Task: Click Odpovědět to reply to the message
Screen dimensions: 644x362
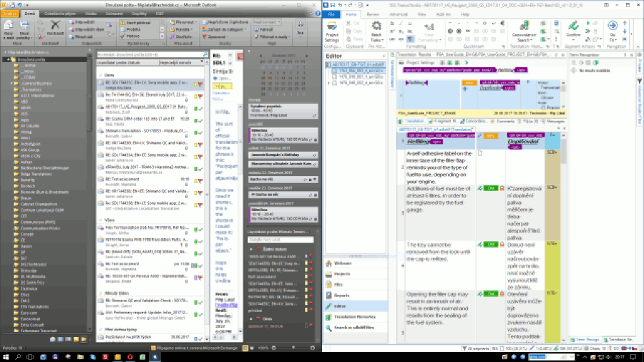Action: [82, 22]
